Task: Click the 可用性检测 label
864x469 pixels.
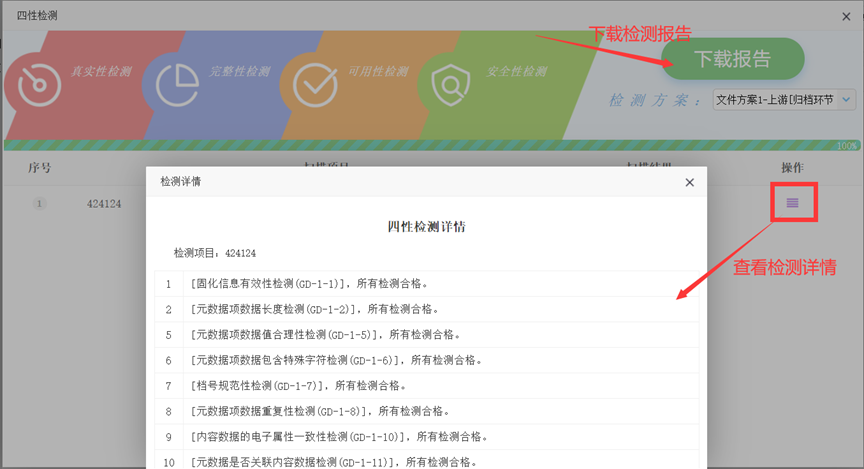Action: 379,72
